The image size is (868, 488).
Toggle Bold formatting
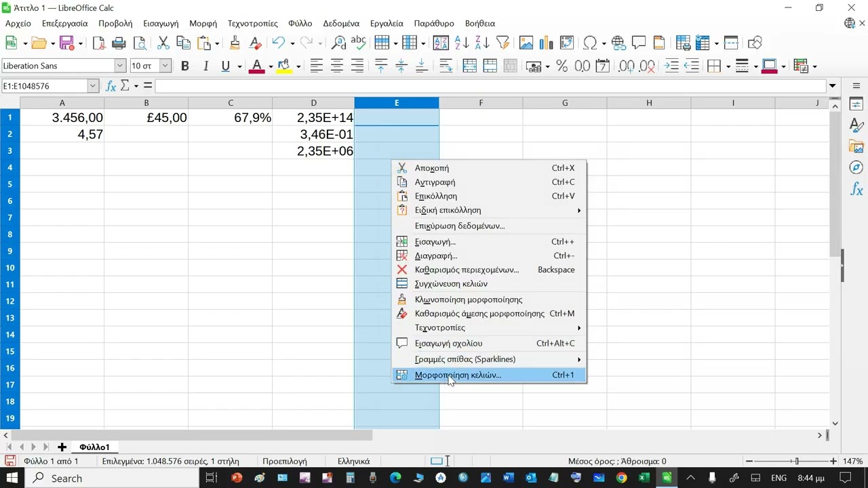click(x=184, y=66)
